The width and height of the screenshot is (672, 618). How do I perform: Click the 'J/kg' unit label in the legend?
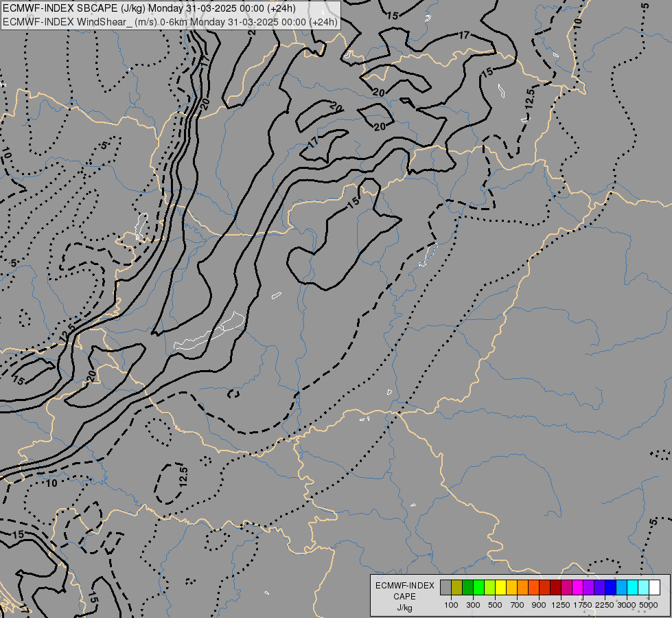point(404,608)
